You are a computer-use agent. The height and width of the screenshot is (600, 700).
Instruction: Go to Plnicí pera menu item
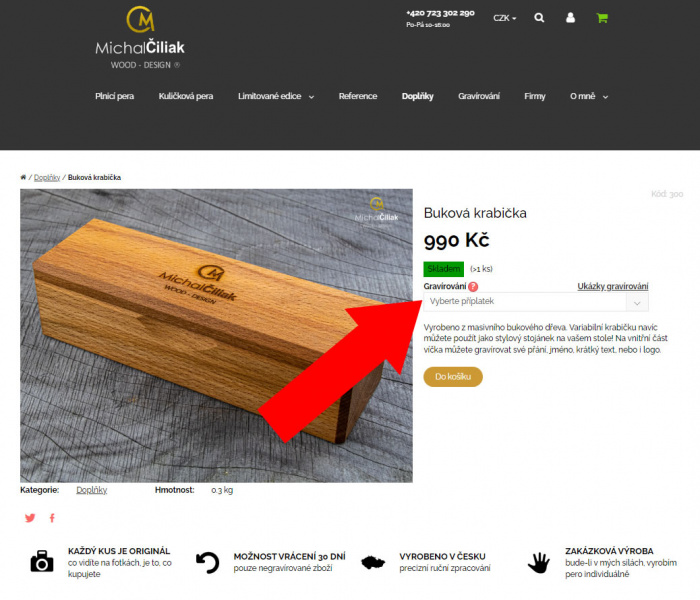(x=114, y=96)
